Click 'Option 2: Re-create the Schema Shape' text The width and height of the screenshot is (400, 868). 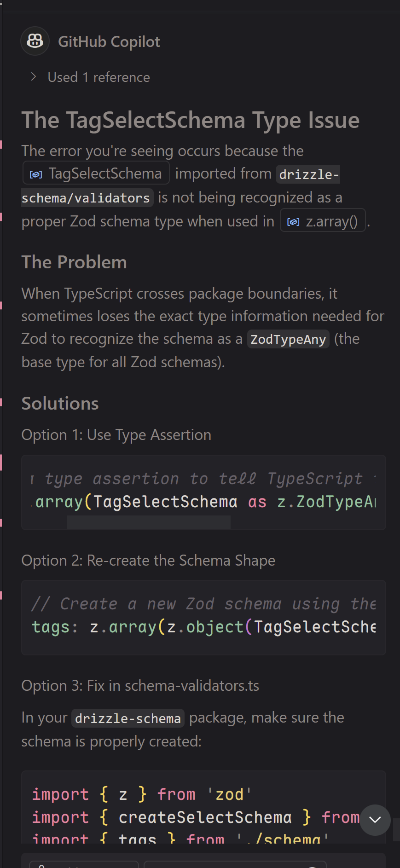point(148,561)
